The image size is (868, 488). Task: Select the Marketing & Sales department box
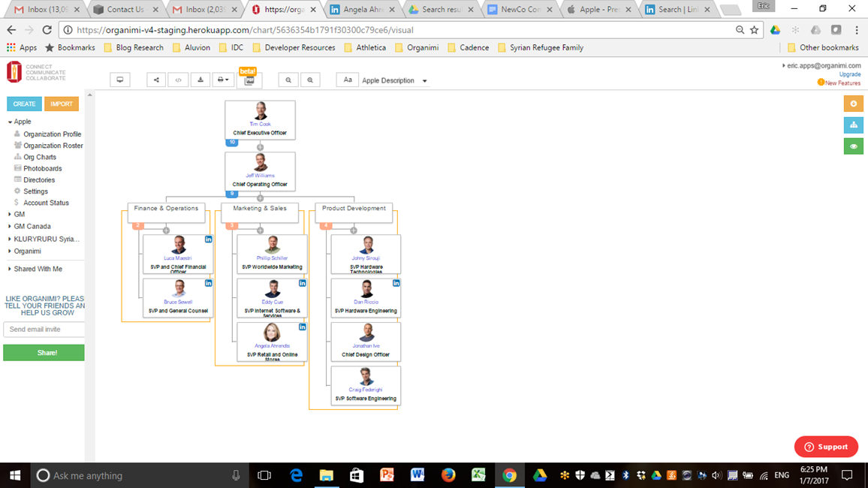click(x=260, y=212)
